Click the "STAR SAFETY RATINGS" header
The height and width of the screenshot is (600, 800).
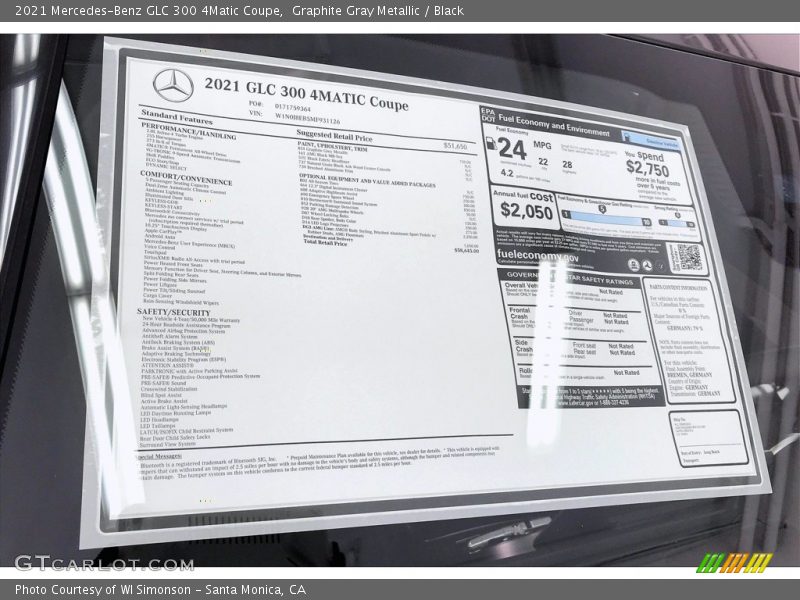pos(600,280)
